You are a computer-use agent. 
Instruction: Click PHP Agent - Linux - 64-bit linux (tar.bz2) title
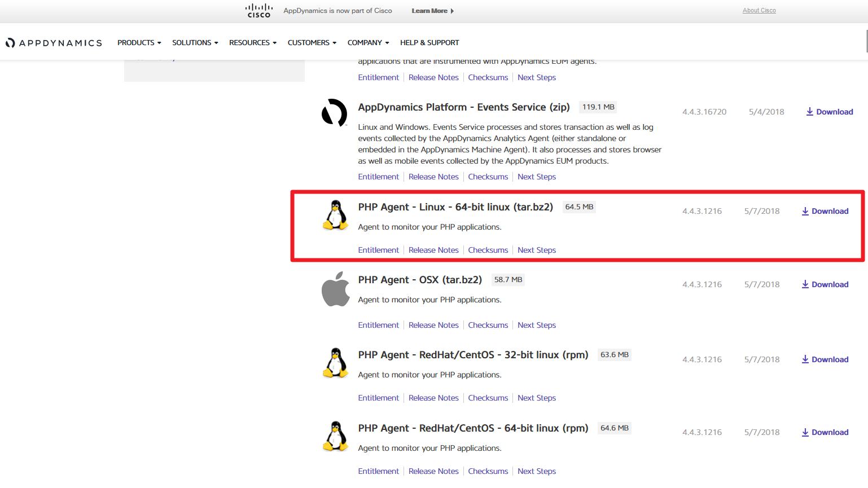point(455,207)
